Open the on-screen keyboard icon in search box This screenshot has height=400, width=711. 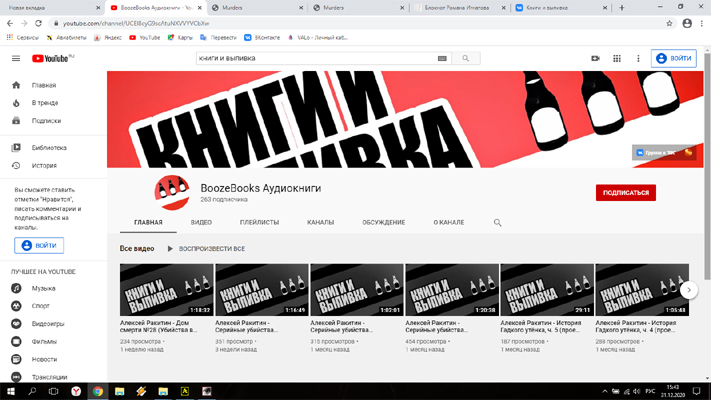442,58
